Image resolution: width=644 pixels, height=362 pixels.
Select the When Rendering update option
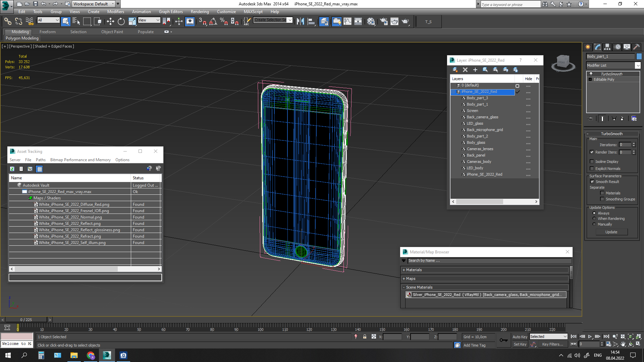point(594,219)
